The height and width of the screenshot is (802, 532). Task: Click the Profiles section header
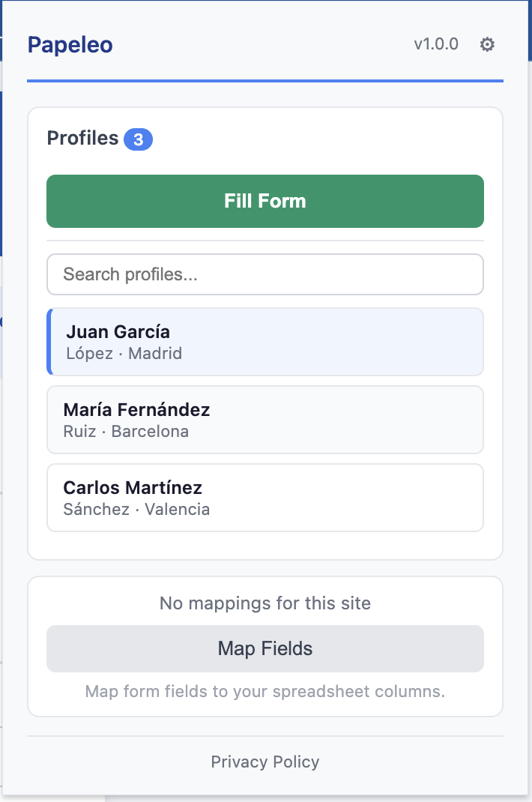(82, 138)
